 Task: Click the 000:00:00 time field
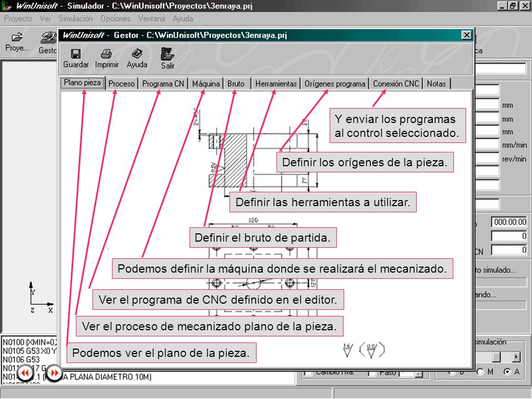click(509, 222)
